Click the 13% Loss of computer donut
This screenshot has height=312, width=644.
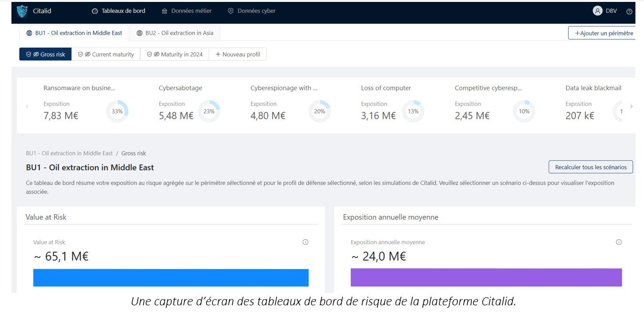click(413, 111)
